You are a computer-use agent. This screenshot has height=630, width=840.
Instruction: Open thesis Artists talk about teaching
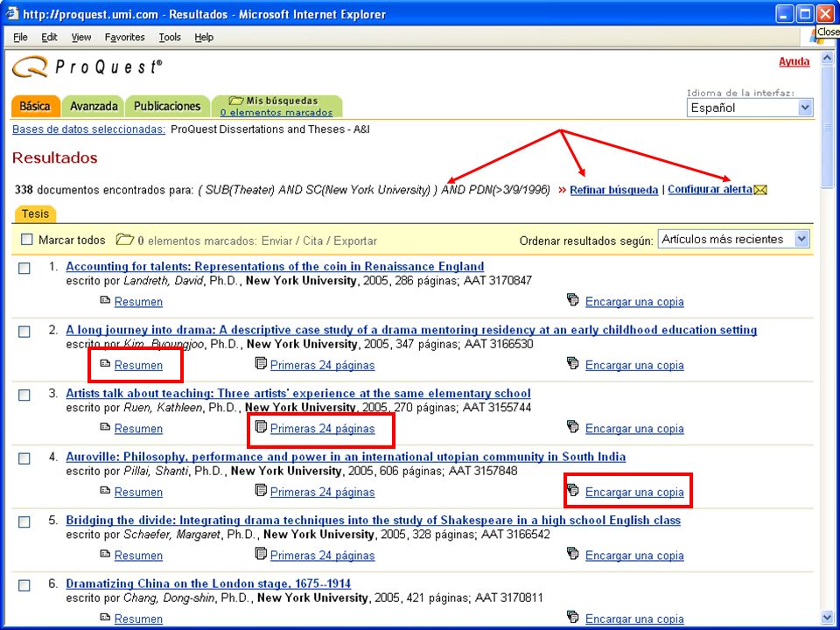(298, 393)
